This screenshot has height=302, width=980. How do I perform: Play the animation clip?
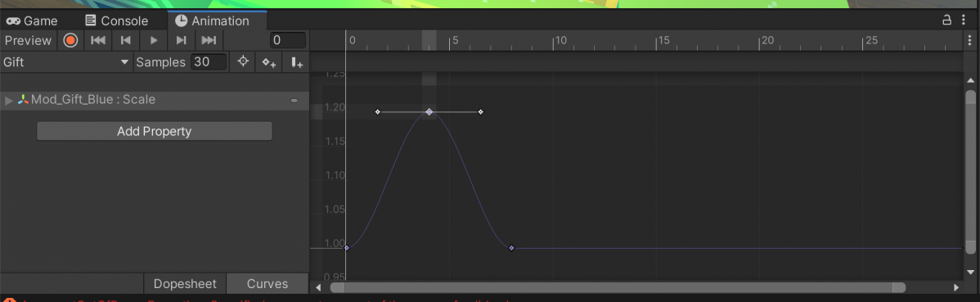tap(154, 41)
